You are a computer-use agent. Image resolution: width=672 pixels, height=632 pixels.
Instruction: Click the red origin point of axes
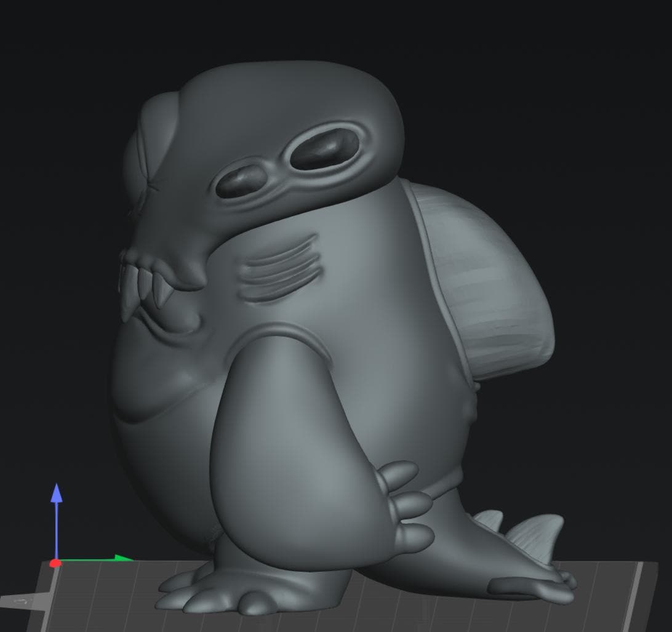[55, 563]
